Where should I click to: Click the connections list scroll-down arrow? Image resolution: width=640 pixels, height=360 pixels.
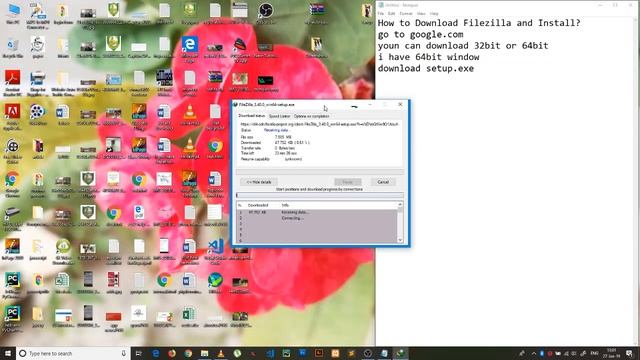pos(400,240)
